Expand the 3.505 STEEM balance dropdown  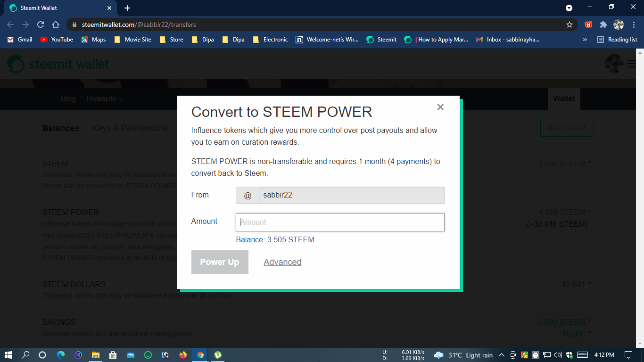pyautogui.click(x=565, y=164)
